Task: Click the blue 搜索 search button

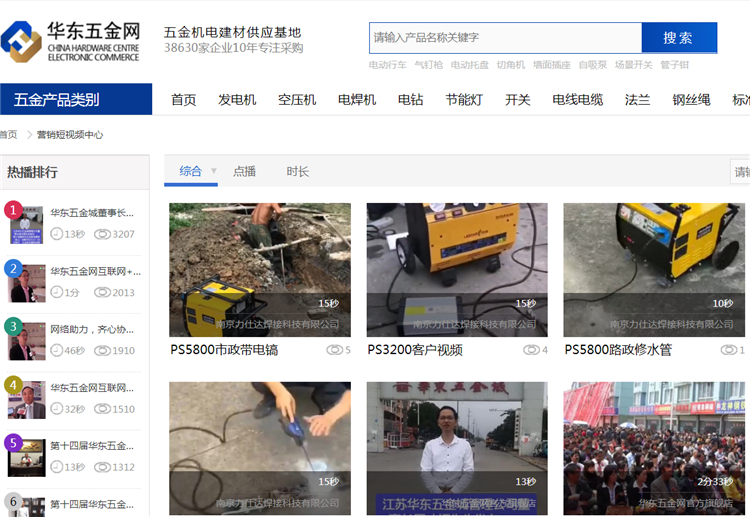Action: click(678, 38)
